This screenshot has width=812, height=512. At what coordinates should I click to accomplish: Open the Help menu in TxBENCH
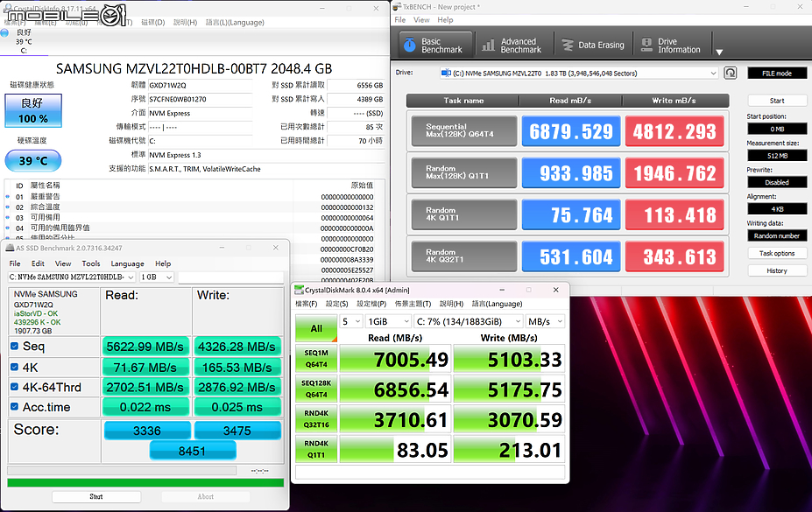click(445, 19)
